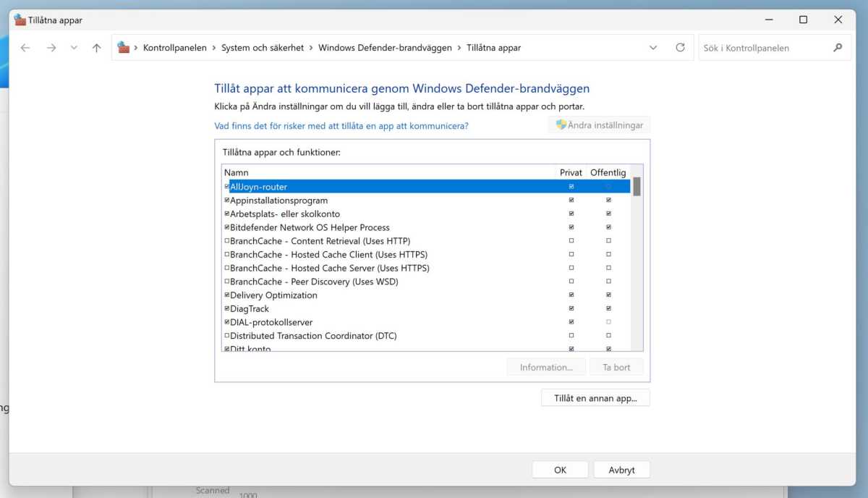
Task: Select the Appinstallationsprogram row
Action: pos(426,201)
